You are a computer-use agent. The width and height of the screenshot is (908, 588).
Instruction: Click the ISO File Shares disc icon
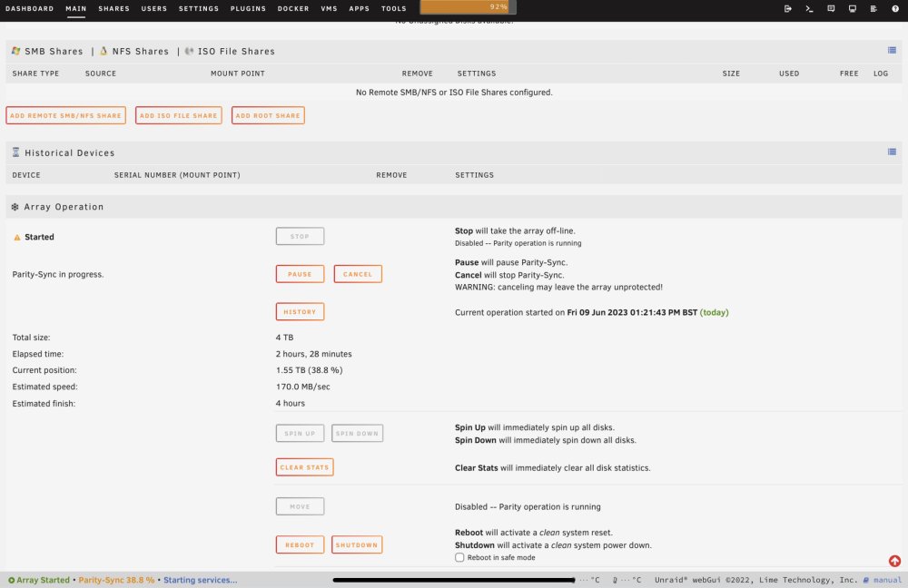(189, 51)
